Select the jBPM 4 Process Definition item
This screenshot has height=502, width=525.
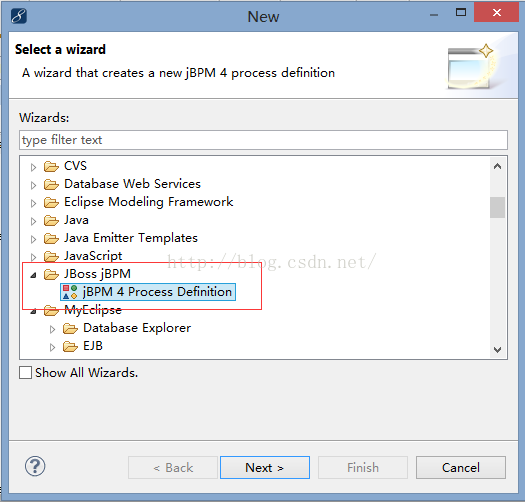148,292
